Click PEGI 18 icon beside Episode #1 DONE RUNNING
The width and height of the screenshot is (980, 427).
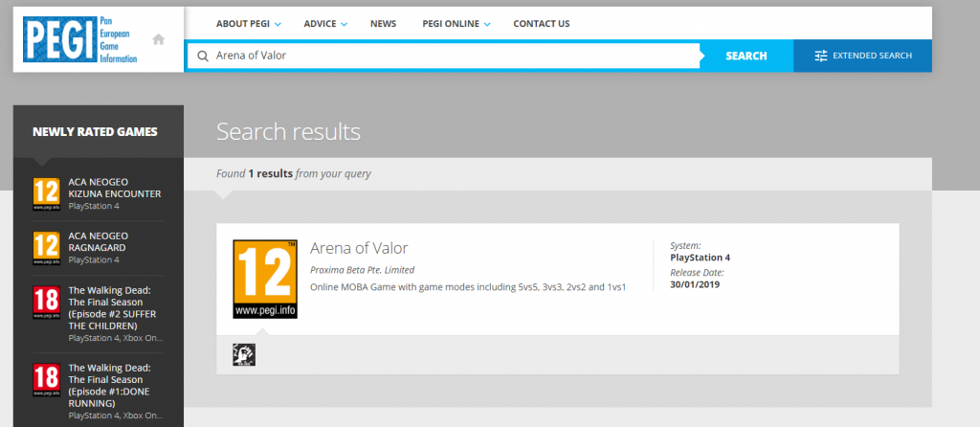[x=46, y=380]
